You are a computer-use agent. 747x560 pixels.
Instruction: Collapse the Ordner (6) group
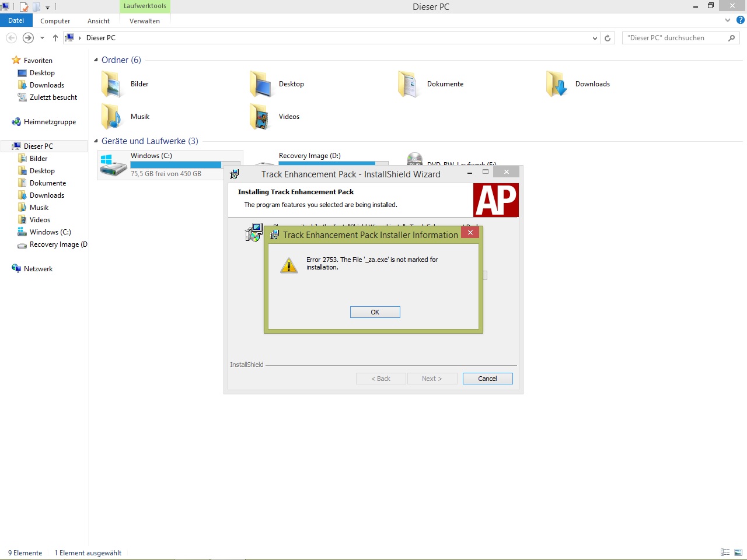pyautogui.click(x=96, y=60)
